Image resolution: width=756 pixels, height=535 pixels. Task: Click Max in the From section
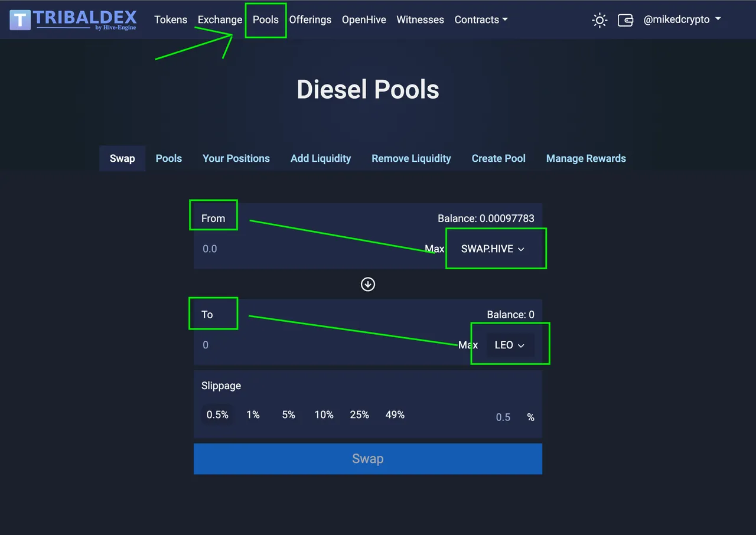point(434,249)
